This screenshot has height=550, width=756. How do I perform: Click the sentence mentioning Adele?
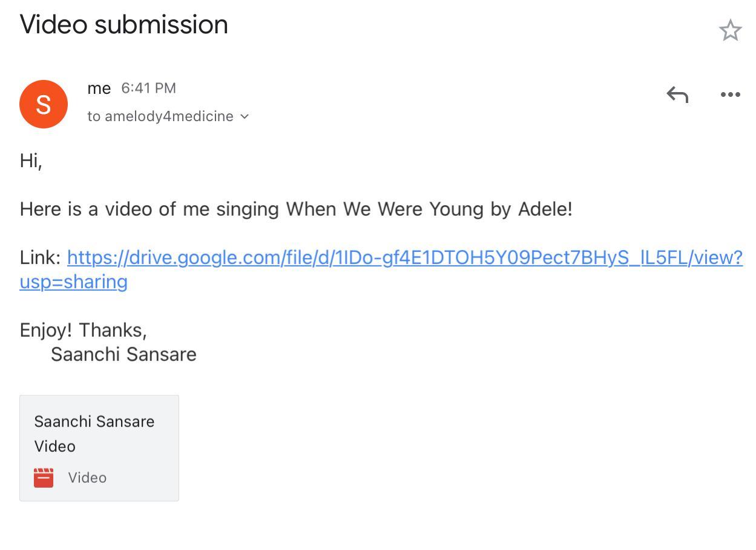pyautogui.click(x=295, y=210)
